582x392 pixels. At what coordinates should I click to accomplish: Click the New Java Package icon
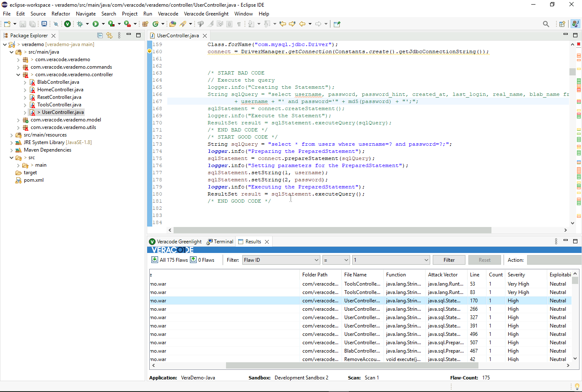pyautogui.click(x=145, y=24)
